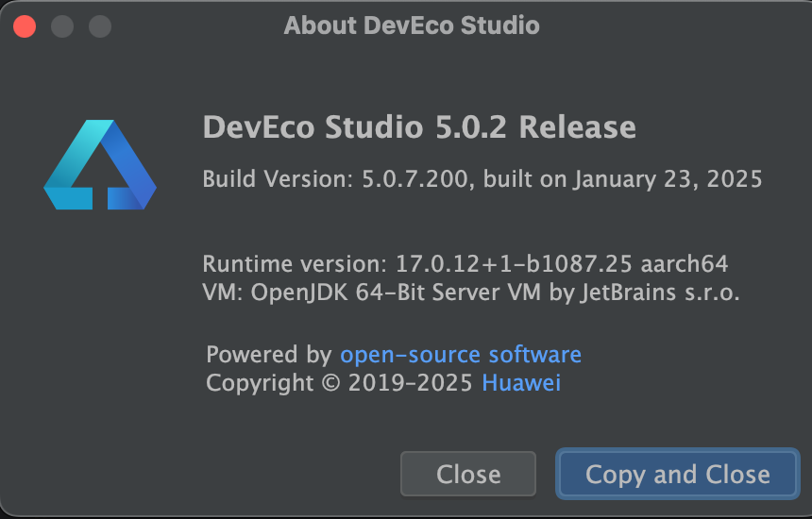Click the DevEco Studio 5.0.2 Release heading
Image resolution: width=812 pixels, height=519 pixels.
419,127
